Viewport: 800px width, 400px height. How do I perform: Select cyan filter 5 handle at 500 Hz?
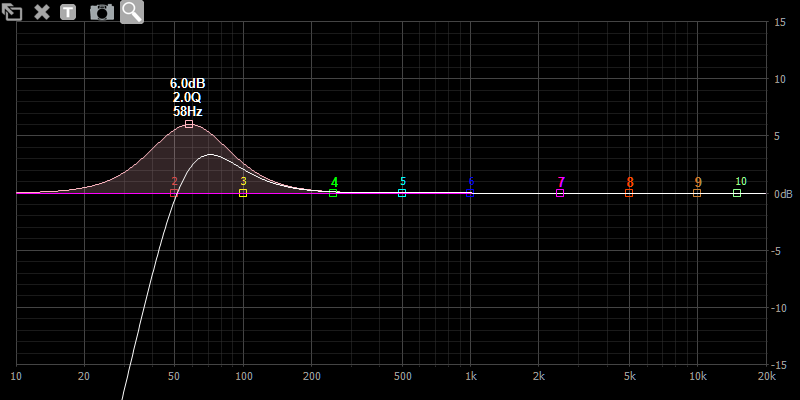coord(402,193)
